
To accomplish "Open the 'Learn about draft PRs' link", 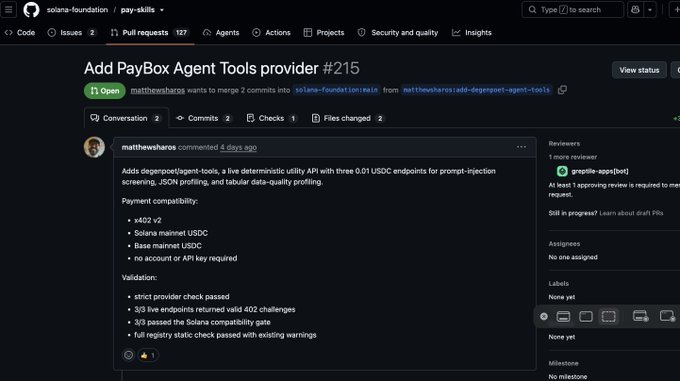I will click(631, 213).
